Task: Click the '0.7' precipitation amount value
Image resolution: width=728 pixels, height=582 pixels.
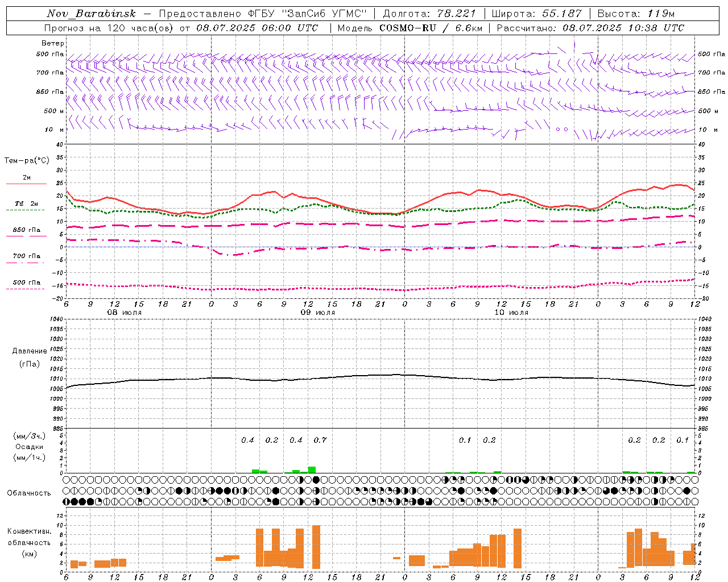Action: (320, 440)
